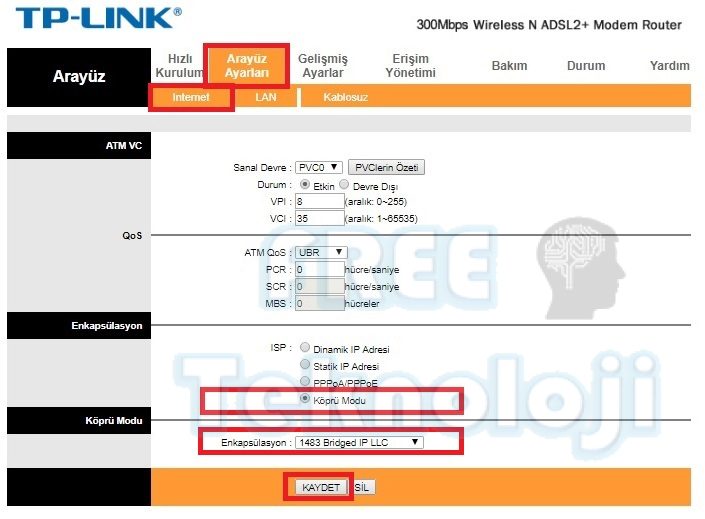The width and height of the screenshot is (705, 519).
Task: Expand the ATM QoS UBR dropdown
Action: (321, 252)
